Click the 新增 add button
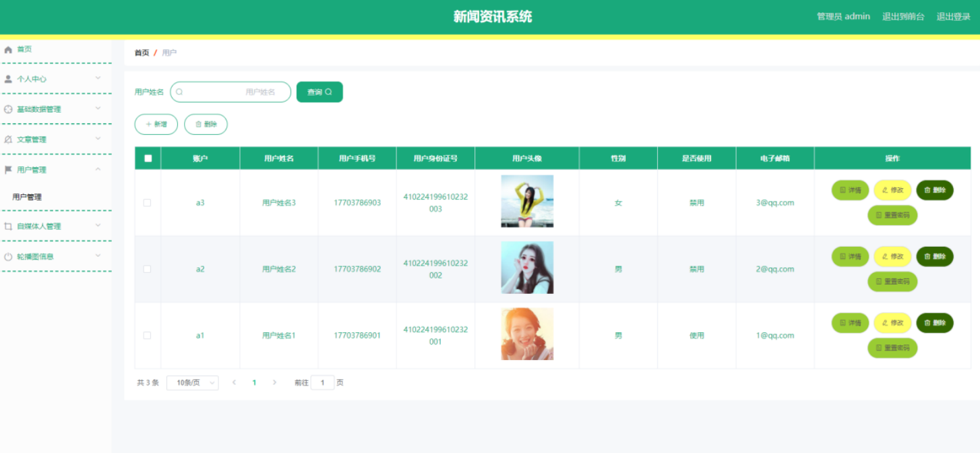 (156, 124)
